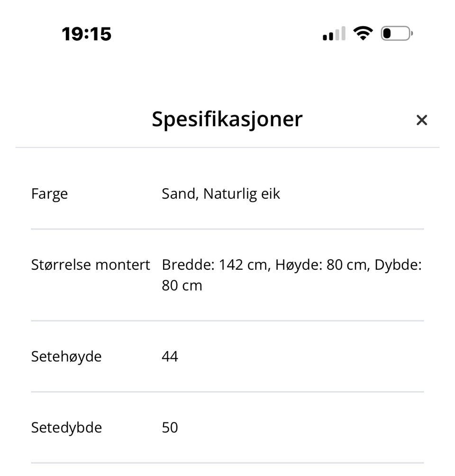Tap the wrapped 80 cm on second line

tap(182, 285)
